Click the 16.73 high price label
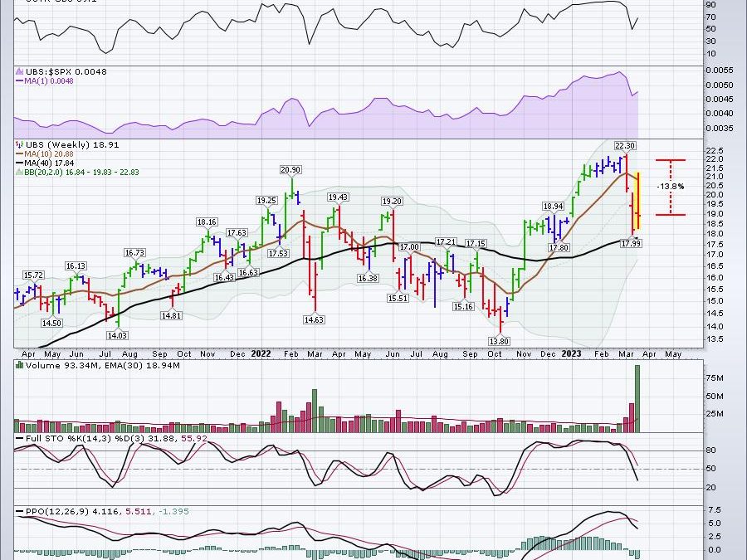 (x=134, y=253)
